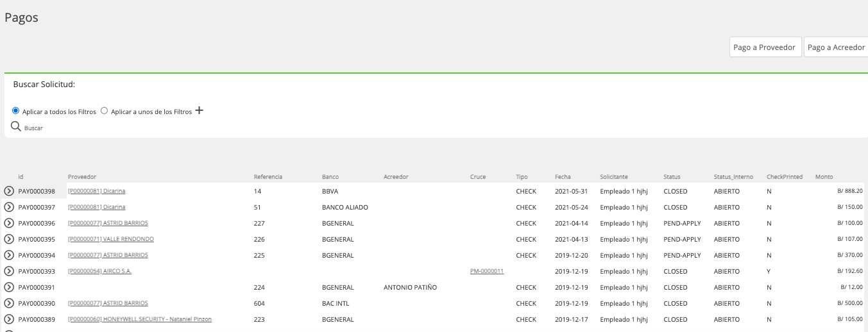This screenshot has height=332, width=868.
Task: Open HONEYWELL SECURITY provider link
Action: pyautogui.click(x=140, y=319)
